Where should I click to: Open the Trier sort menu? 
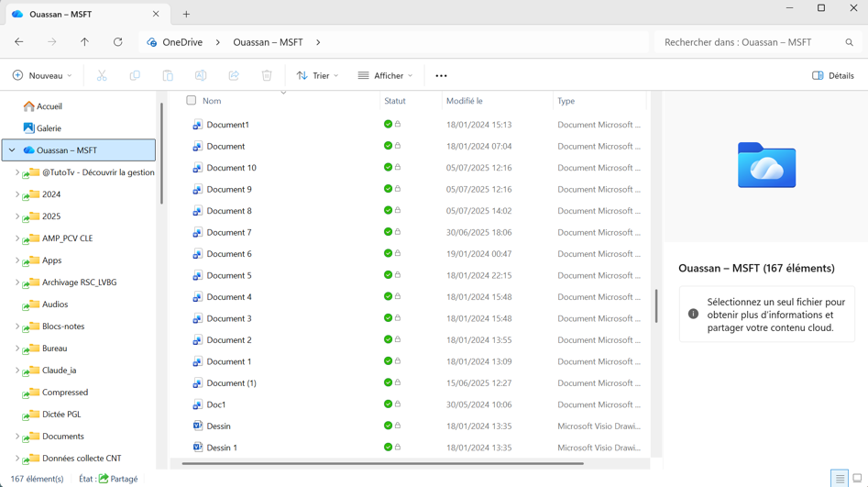coord(318,75)
